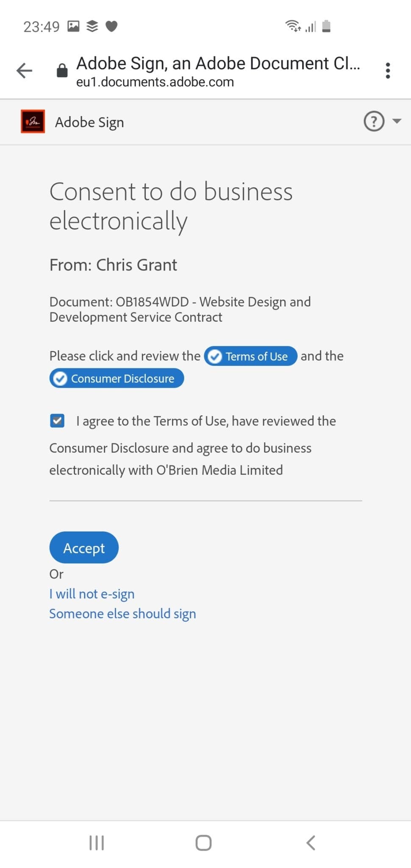Viewport: 411px width, 868px height.
Task: Click the Adobe Sign logo icon
Action: click(x=33, y=121)
